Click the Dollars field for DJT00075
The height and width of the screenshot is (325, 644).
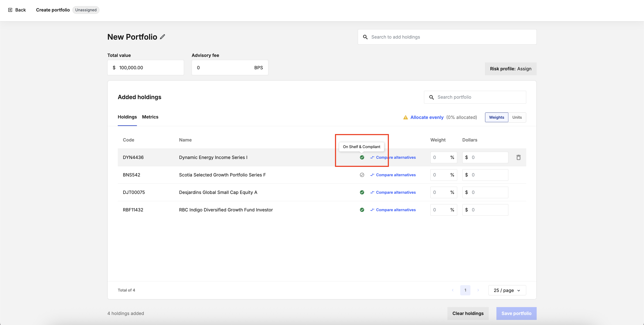[x=485, y=192]
